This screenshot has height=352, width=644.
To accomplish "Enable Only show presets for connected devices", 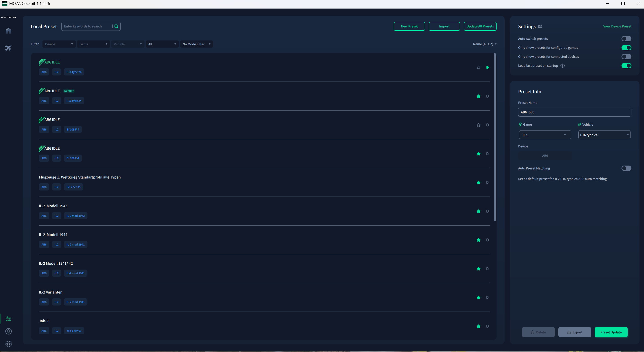I will click(x=626, y=57).
